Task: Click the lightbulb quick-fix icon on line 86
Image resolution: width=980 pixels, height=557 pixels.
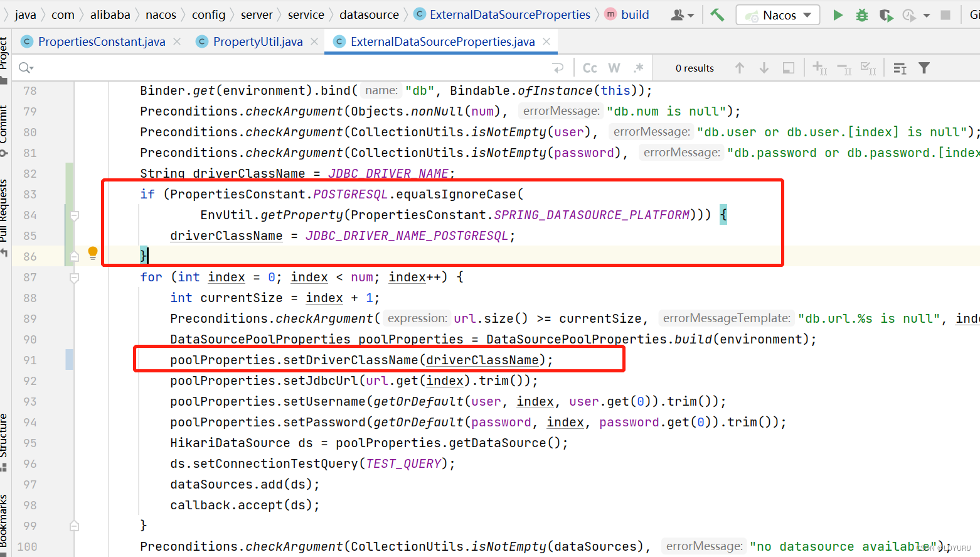Action: click(x=93, y=253)
